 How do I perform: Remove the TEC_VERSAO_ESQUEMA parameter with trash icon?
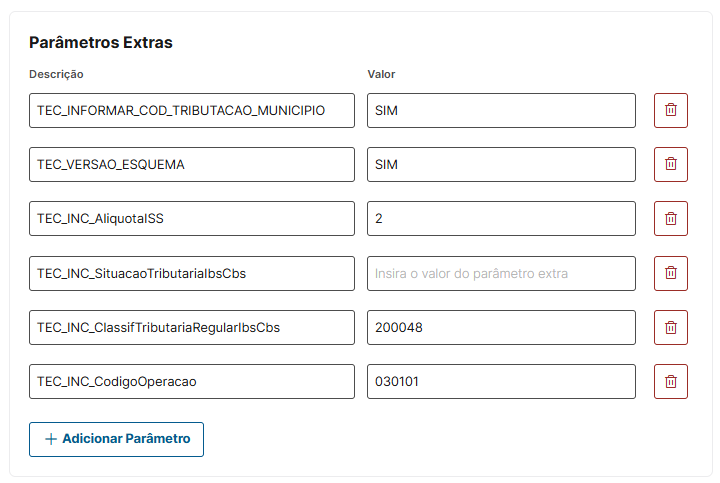(670, 165)
